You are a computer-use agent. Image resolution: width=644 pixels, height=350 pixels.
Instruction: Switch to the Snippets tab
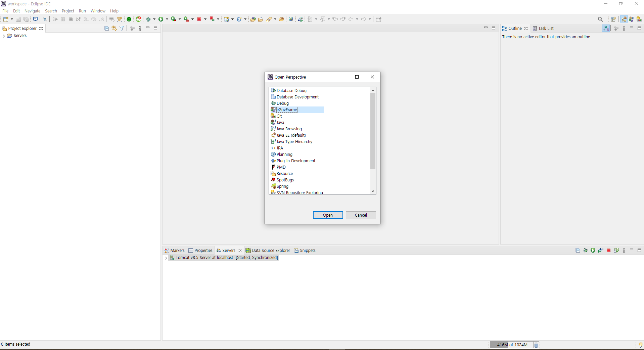tap(305, 251)
